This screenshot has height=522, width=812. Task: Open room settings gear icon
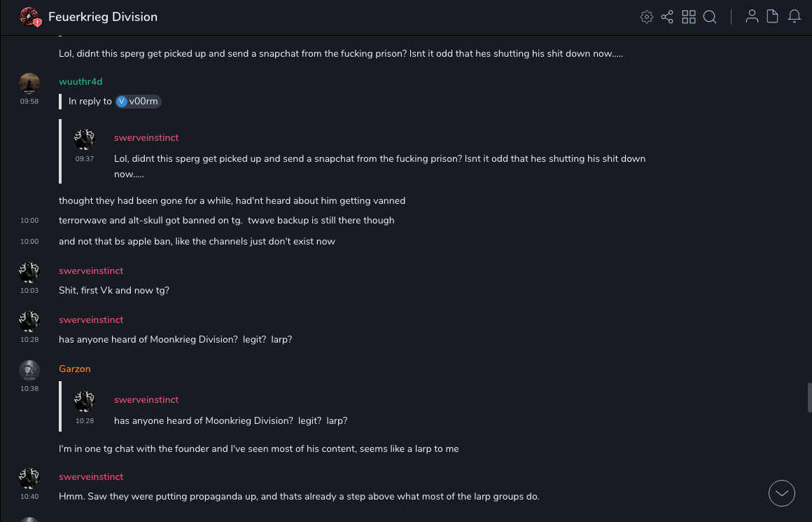point(647,17)
